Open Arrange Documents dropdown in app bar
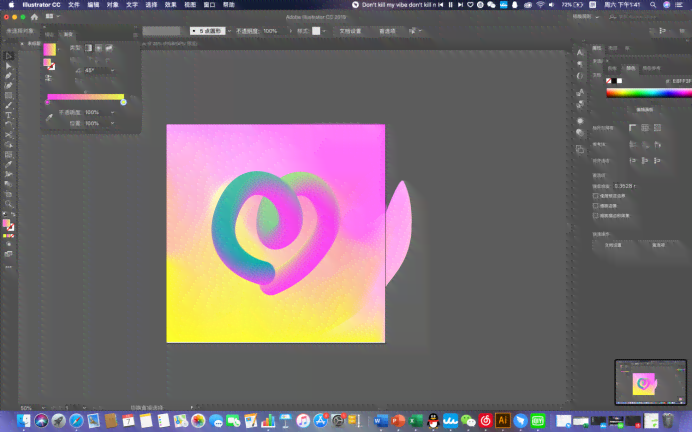The image size is (692, 433). (53, 16)
